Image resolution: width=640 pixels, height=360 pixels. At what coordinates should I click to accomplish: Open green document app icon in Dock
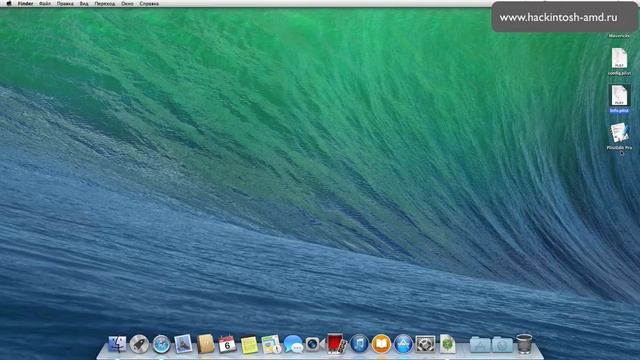point(447,344)
